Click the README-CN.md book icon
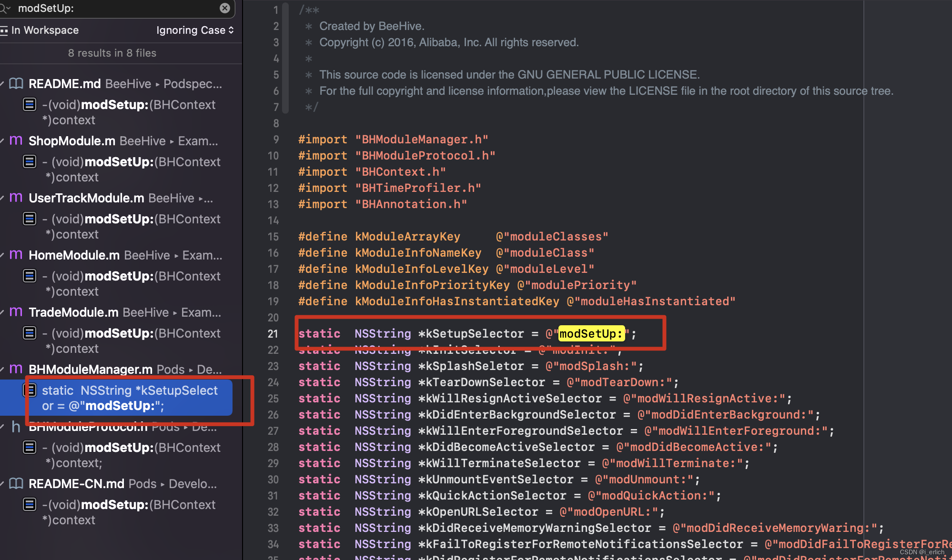The image size is (952, 560). click(x=16, y=484)
